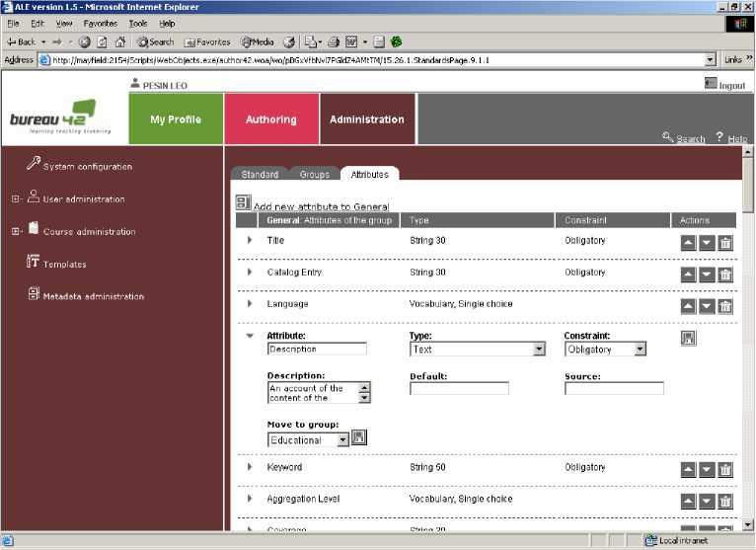Move Aggregation Level attribute down
Screen dimensions: 756x550
click(707, 502)
